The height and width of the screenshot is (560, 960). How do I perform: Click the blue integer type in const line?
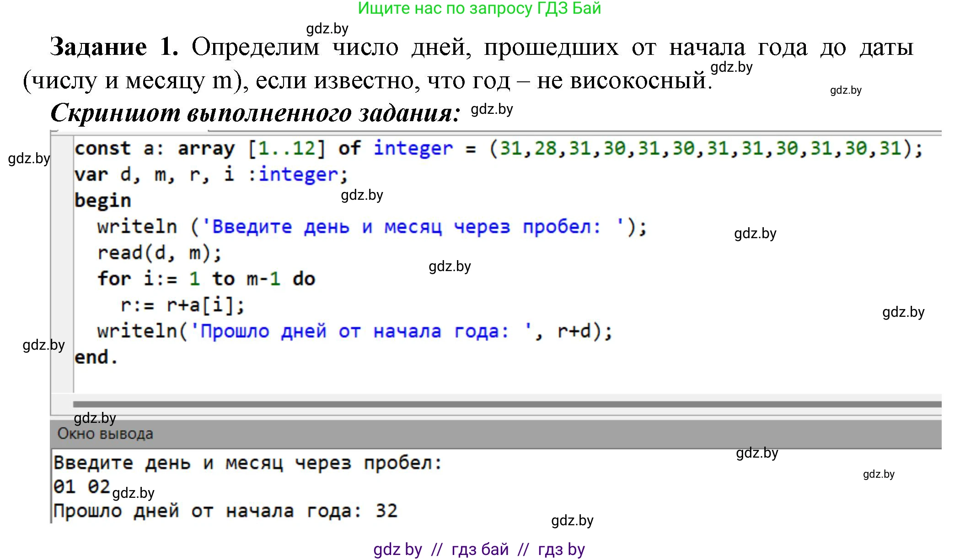click(413, 149)
